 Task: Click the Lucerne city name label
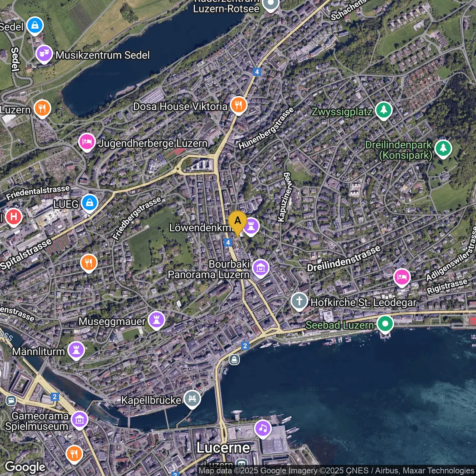point(223,448)
